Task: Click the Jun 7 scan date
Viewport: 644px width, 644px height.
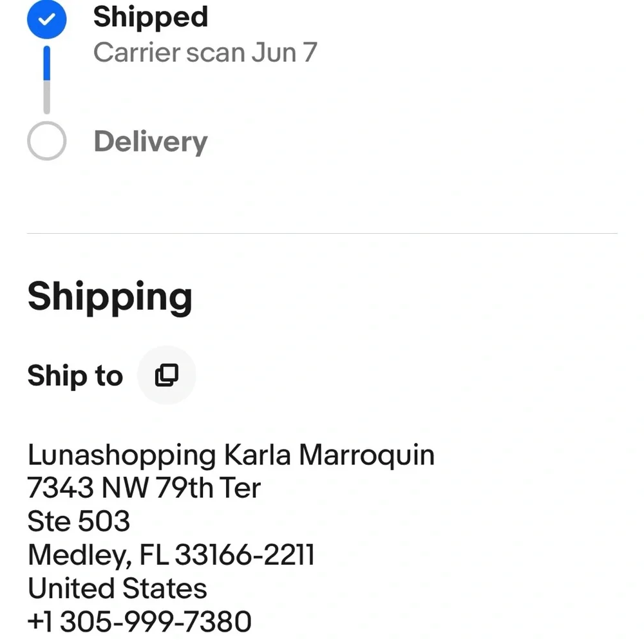Action: [x=284, y=52]
